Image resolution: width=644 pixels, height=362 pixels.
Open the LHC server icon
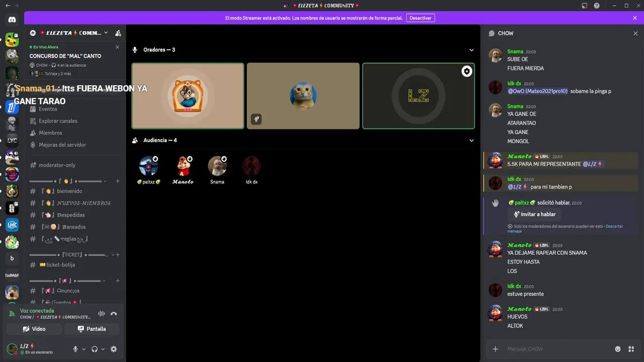pos(12,225)
